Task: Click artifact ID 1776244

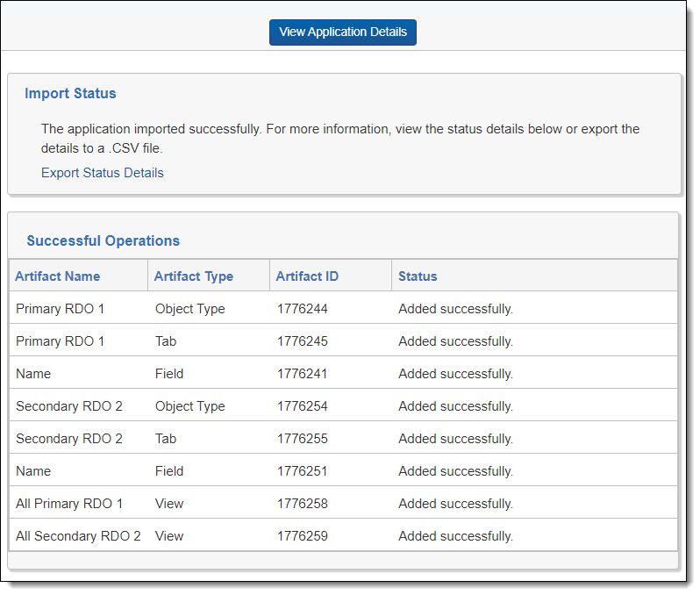Action: coord(303,308)
